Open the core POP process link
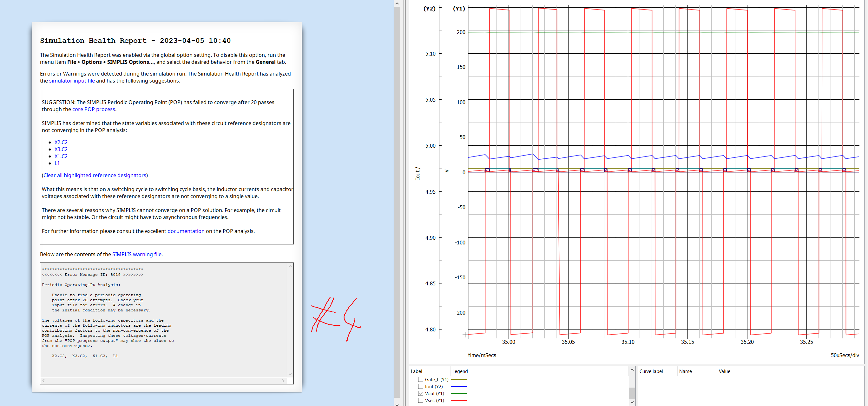Viewport: 868px width, 406px height. point(94,109)
